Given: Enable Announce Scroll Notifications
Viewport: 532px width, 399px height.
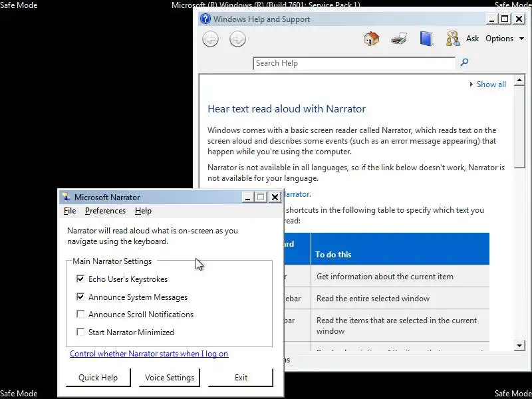Looking at the screenshot, I should 80,314.
